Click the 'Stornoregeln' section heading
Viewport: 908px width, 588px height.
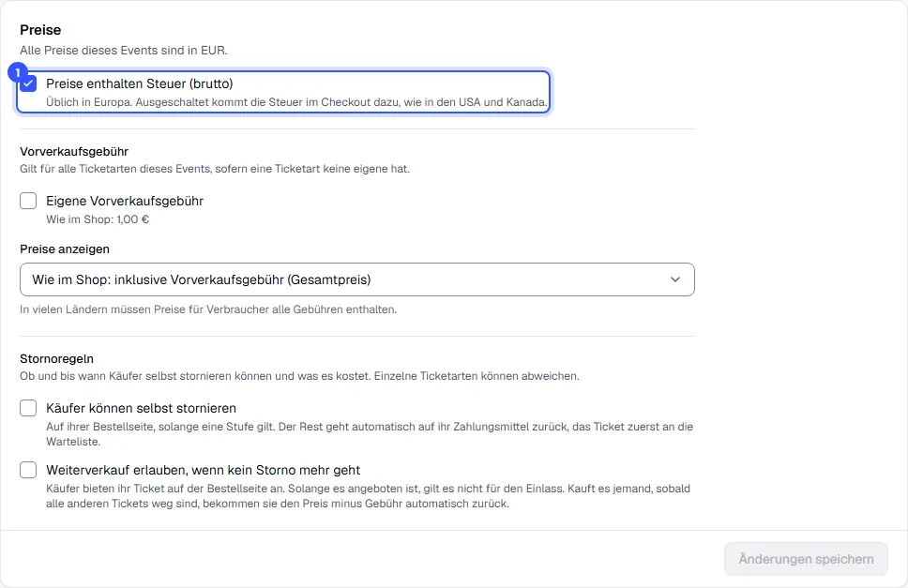pyautogui.click(x=56, y=359)
